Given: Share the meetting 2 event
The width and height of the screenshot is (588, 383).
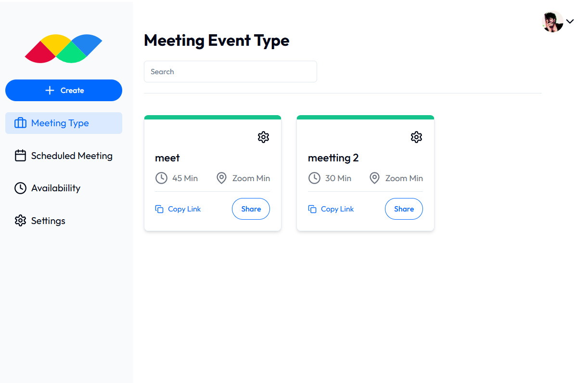Looking at the screenshot, I should (404, 209).
